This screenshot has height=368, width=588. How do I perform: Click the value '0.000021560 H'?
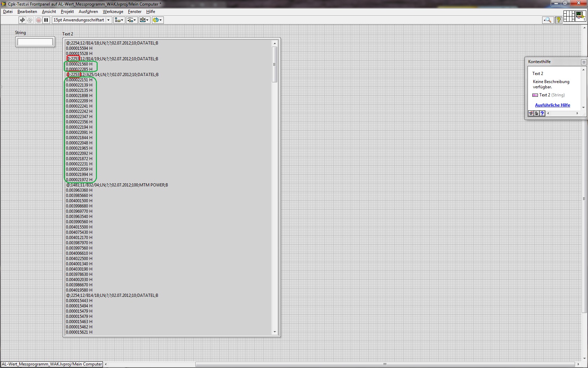pyautogui.click(x=79, y=64)
